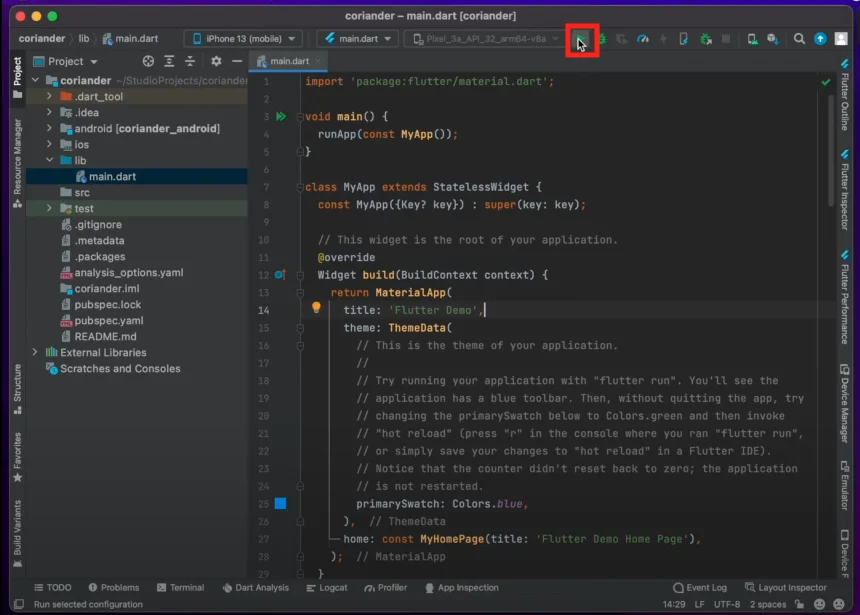Screen dimensions: 860x615
Task: Open the iPhone 13 device selector dropdown
Action: pyautogui.click(x=243, y=39)
